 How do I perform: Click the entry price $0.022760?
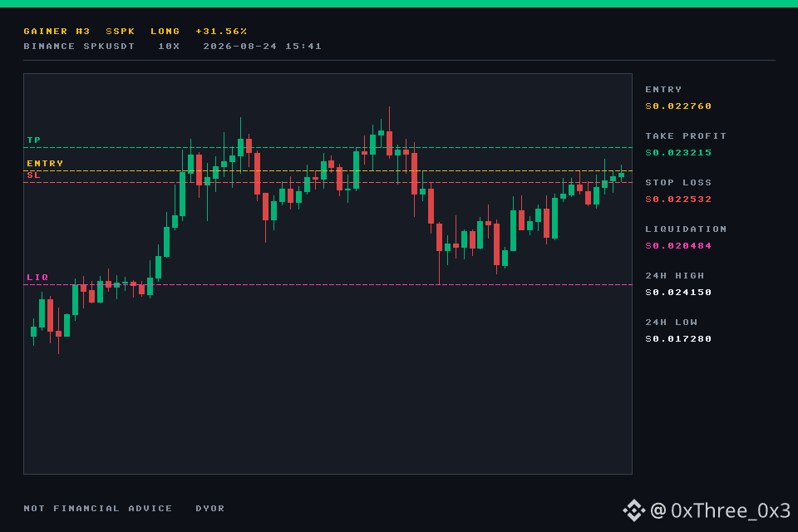678,106
